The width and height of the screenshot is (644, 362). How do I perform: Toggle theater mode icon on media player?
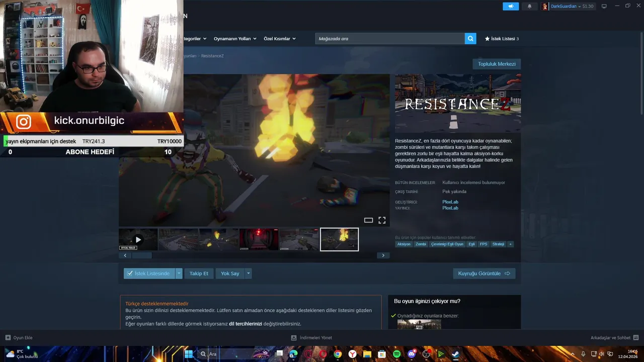(368, 220)
